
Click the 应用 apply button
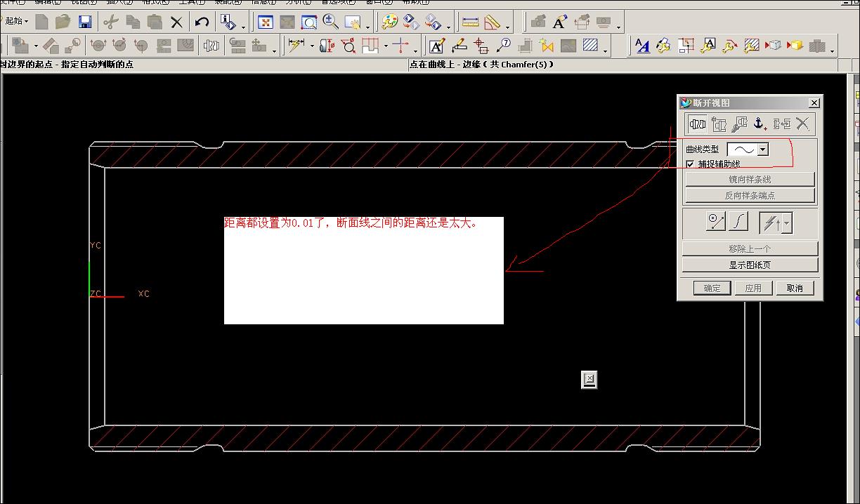753,289
